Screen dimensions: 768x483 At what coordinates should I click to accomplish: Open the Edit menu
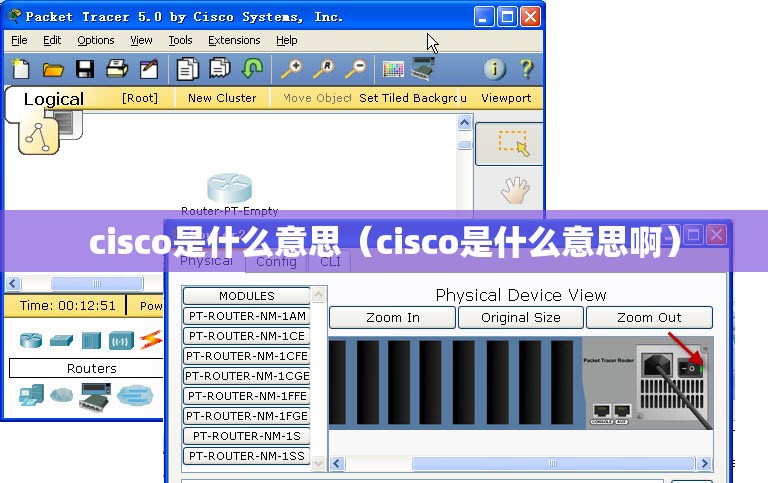pyautogui.click(x=52, y=40)
